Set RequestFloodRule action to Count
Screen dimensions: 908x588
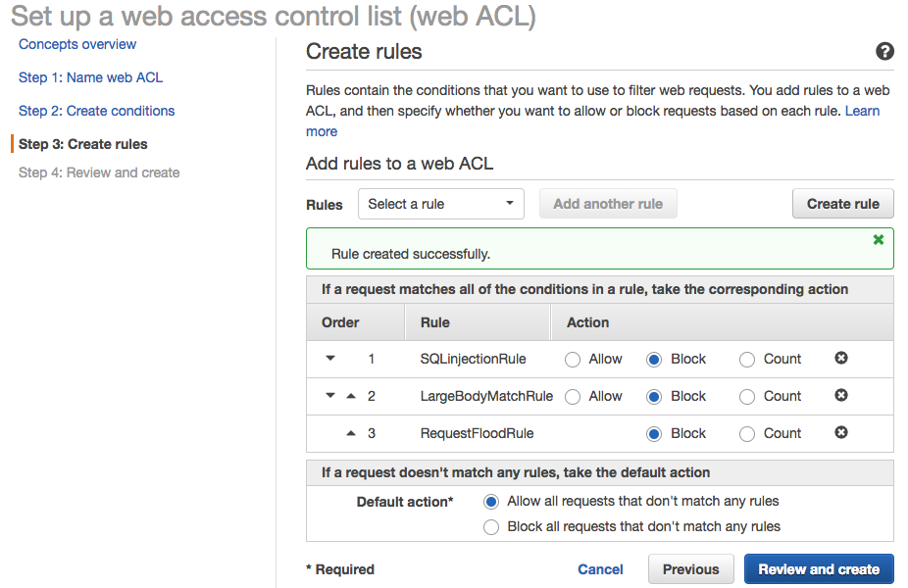(747, 434)
